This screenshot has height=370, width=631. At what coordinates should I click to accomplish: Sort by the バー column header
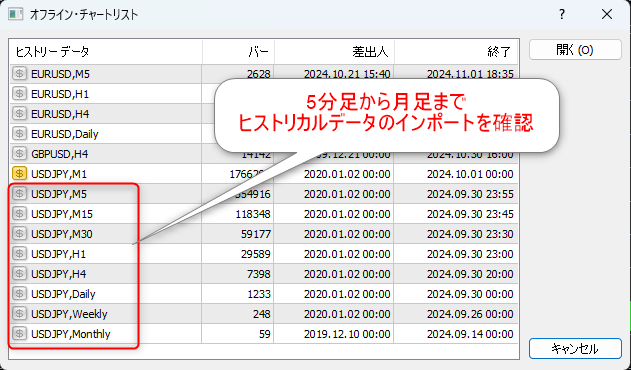point(239,52)
